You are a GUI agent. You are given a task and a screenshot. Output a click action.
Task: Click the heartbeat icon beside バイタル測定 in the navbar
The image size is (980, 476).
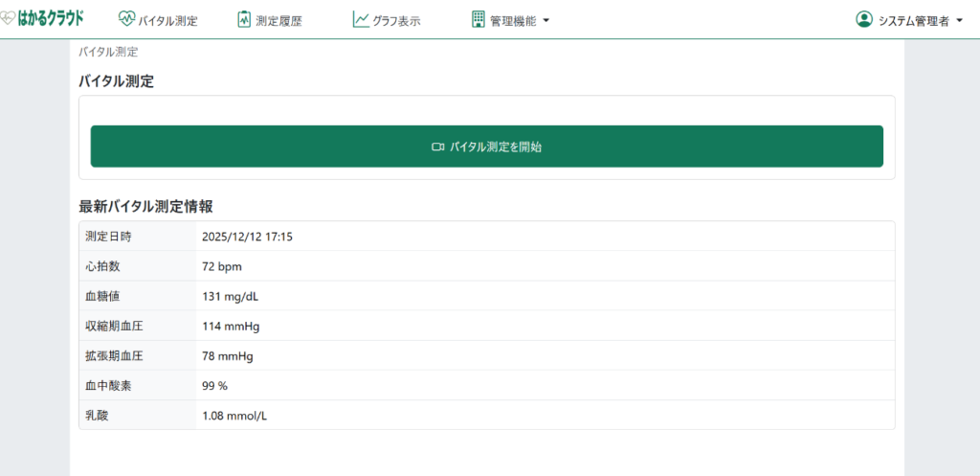pos(126,19)
